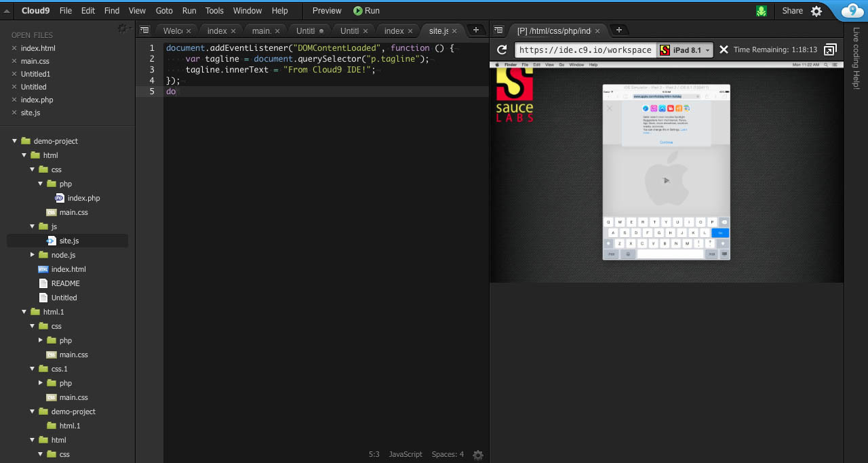Close the Welcome editor tab
The image size is (868, 463).
pyautogui.click(x=189, y=31)
